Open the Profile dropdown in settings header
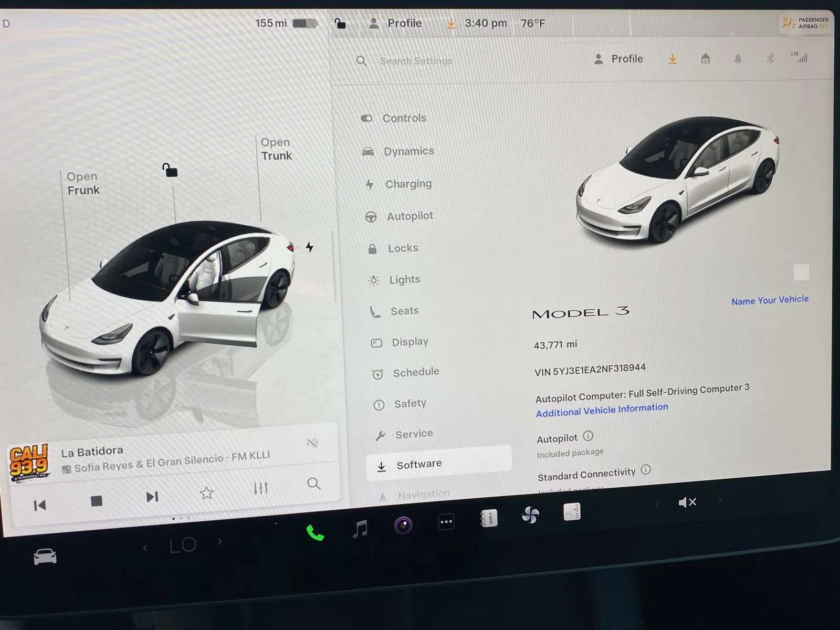Screen dimensions: 840x630 pyautogui.click(x=618, y=59)
